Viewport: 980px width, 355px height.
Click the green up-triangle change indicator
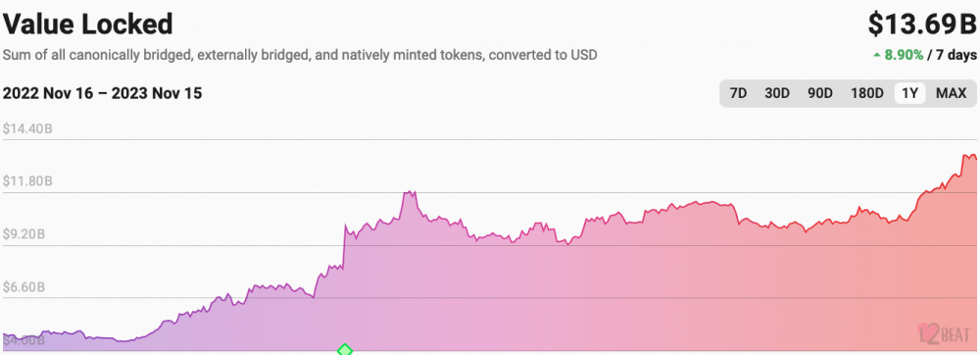(877, 56)
